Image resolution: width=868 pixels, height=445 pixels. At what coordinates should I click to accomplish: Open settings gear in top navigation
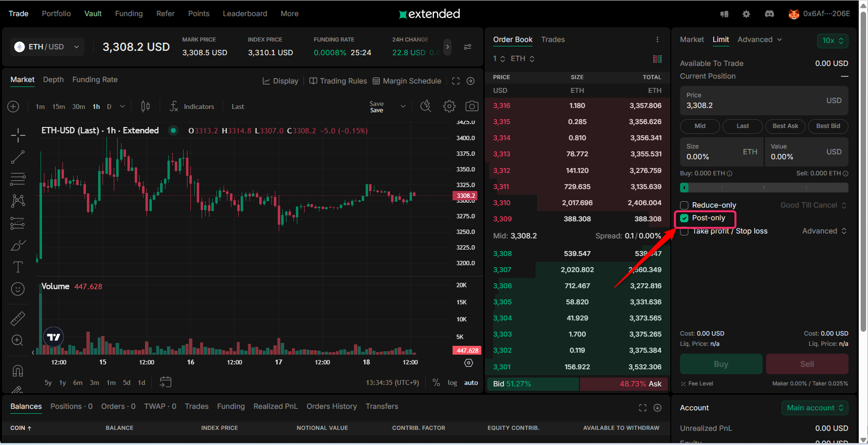pos(746,14)
